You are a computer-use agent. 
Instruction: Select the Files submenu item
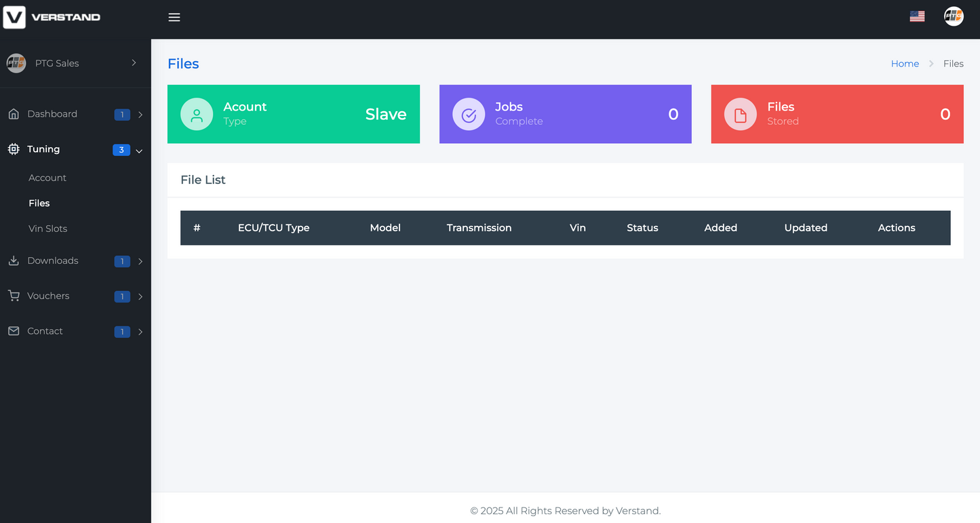(x=39, y=203)
